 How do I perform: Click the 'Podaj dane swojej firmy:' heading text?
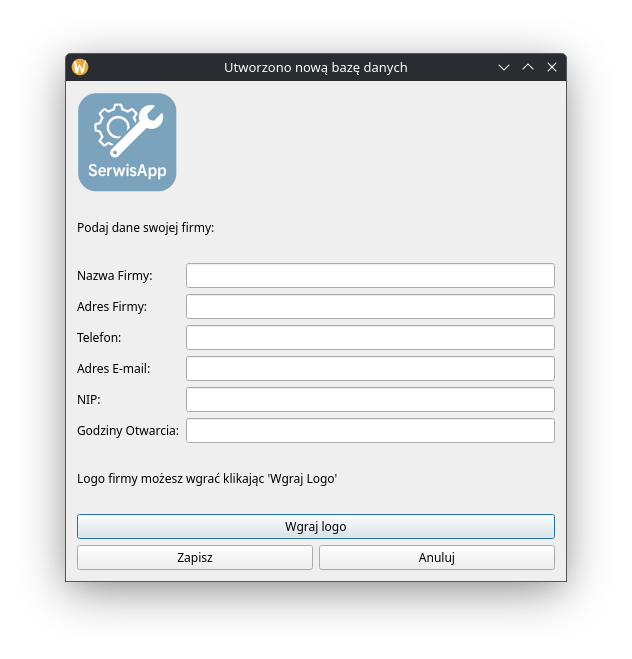tap(146, 228)
